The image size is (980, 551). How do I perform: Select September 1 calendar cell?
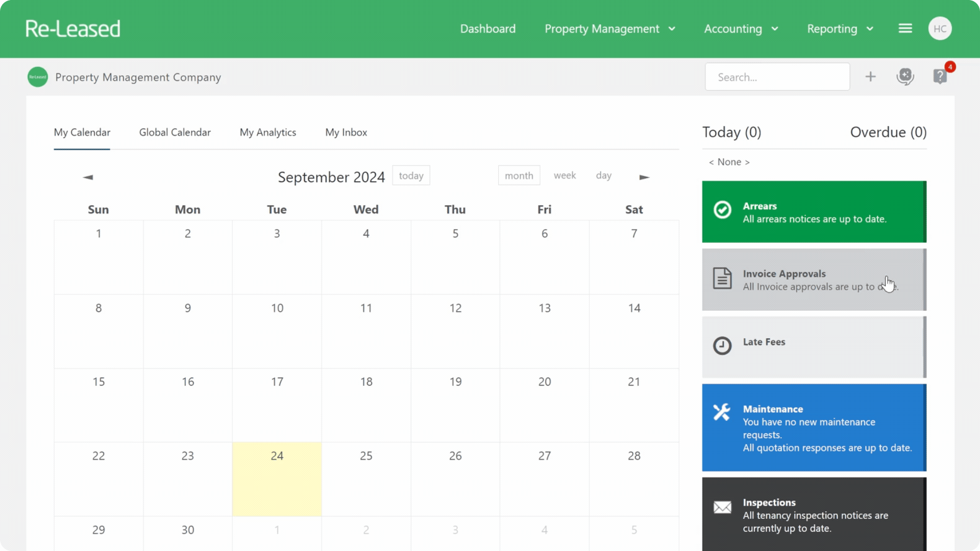(x=99, y=257)
